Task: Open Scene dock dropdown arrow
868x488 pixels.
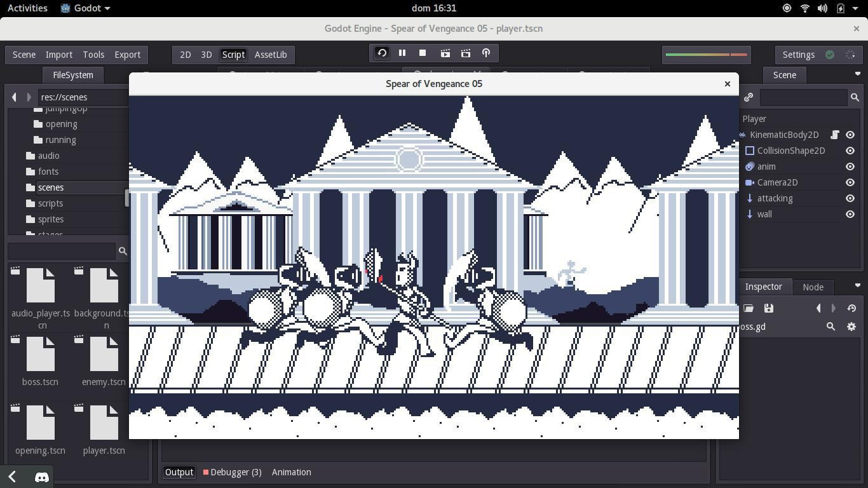Action: pyautogui.click(x=857, y=74)
